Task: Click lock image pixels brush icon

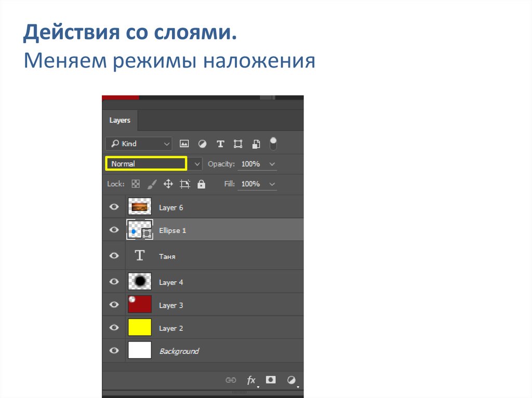Action: tap(152, 184)
